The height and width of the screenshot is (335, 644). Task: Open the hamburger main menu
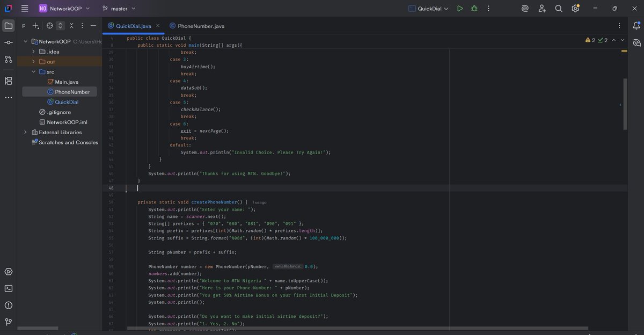25,9
